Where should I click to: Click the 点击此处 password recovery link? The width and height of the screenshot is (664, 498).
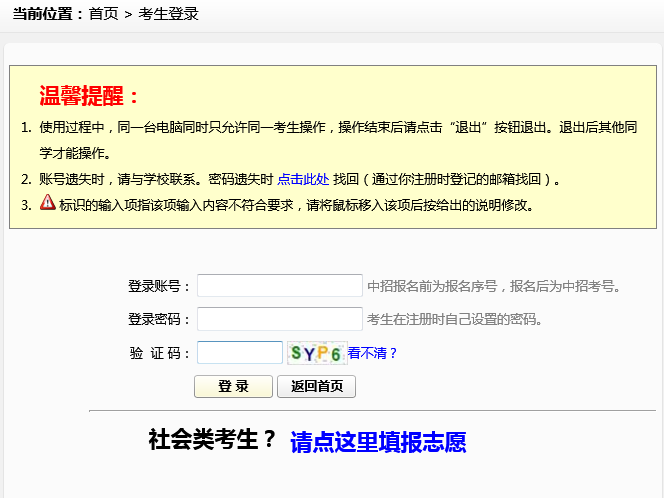click(303, 179)
